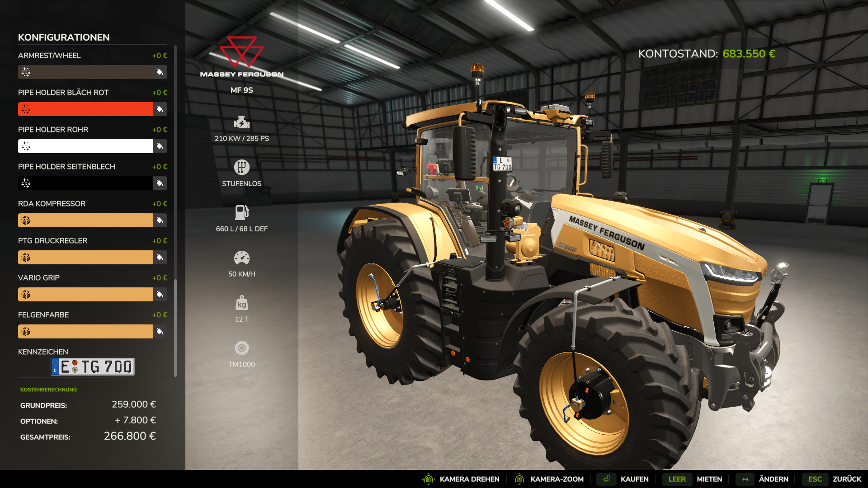This screenshot has height=488, width=868.
Task: Click the configuration list scrollbar
Action: click(x=175, y=328)
